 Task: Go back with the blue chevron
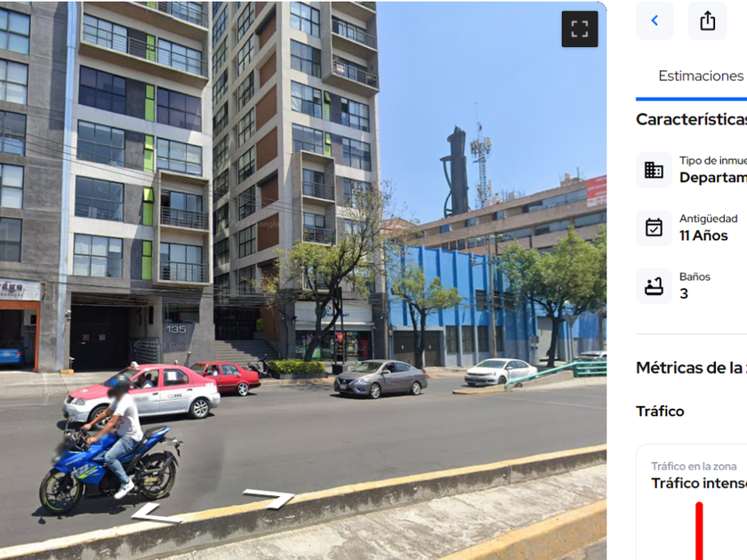coord(655,20)
